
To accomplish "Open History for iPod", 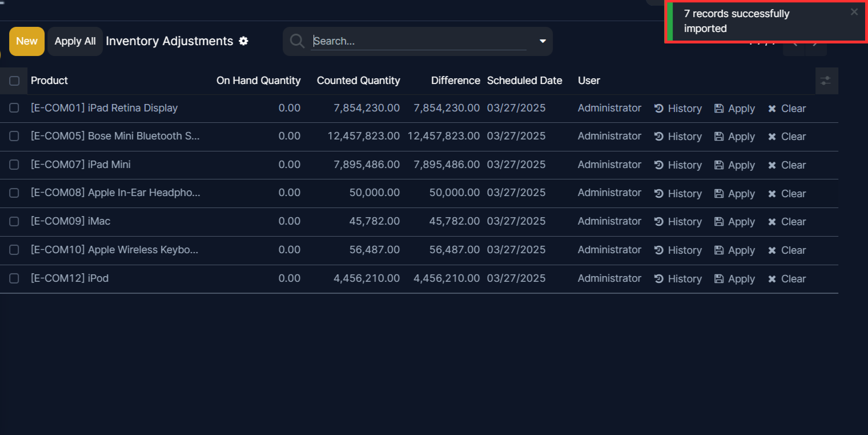I will click(x=678, y=279).
